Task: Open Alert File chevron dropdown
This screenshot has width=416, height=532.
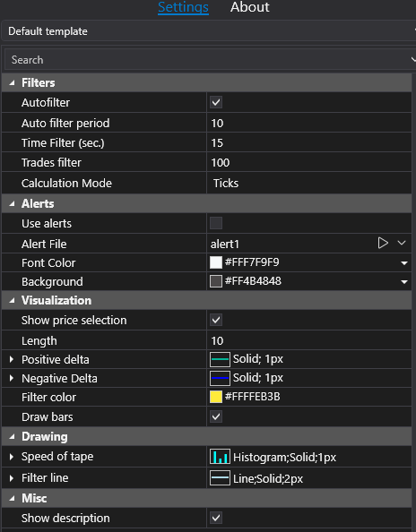Action: [x=402, y=243]
